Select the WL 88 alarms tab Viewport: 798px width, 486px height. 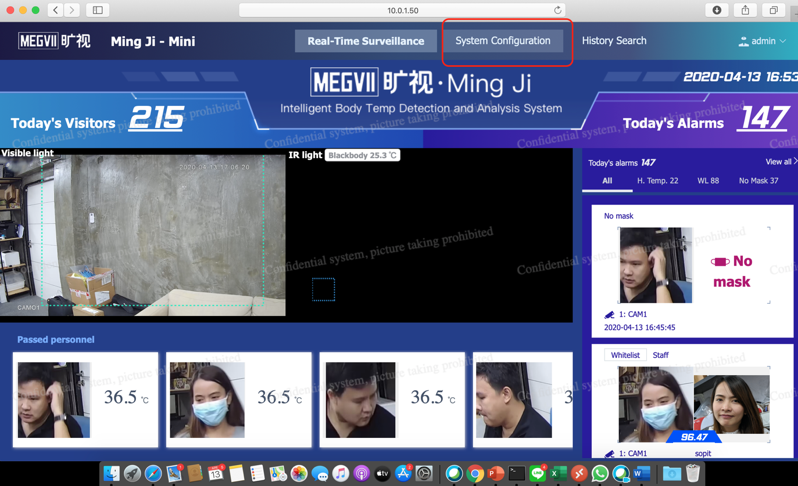[x=708, y=181]
